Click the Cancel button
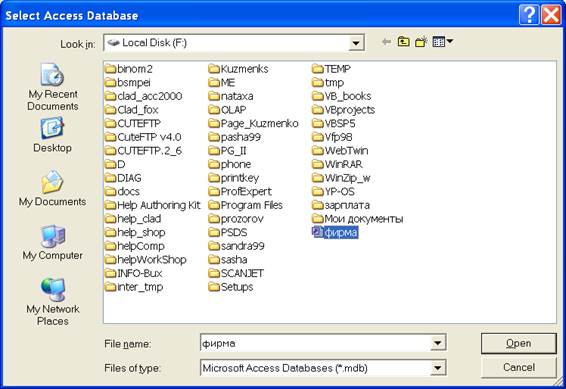 click(x=518, y=367)
